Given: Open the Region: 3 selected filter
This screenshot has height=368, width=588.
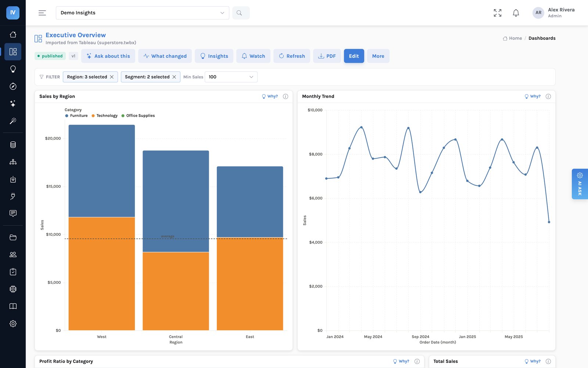Looking at the screenshot, I should (90, 77).
